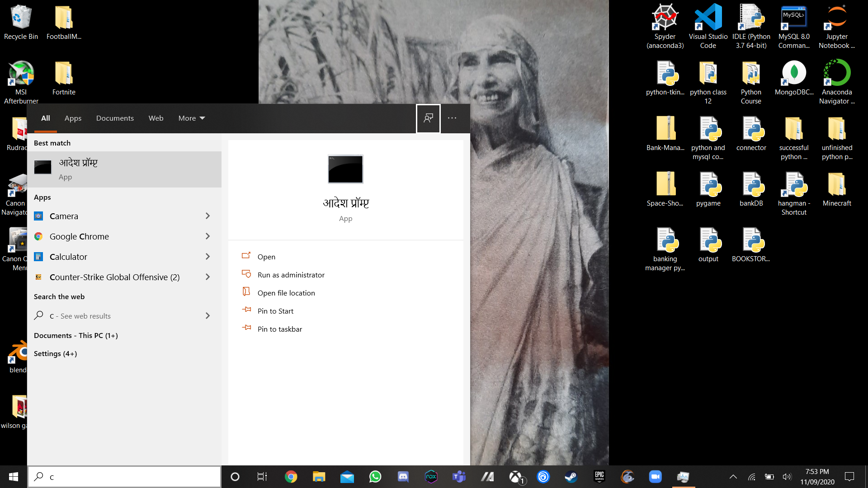Open WhatsApp from the taskbar
Viewport: 868px width, 488px height.
coord(375,477)
